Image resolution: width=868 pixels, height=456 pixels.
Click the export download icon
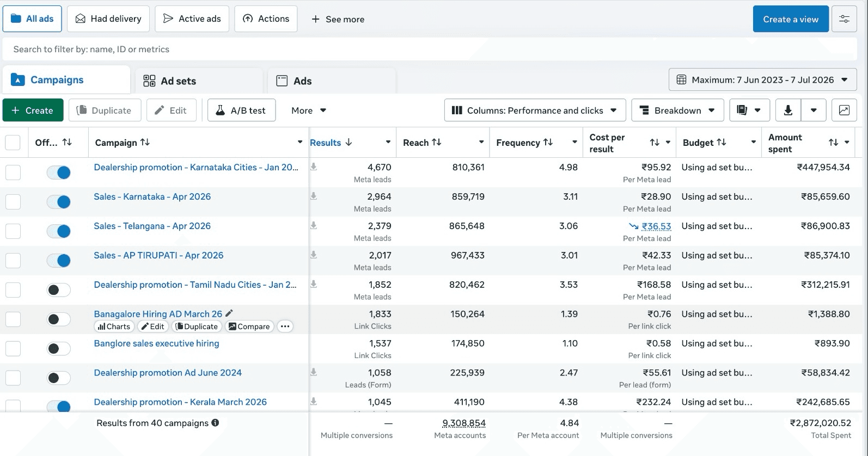click(x=788, y=110)
